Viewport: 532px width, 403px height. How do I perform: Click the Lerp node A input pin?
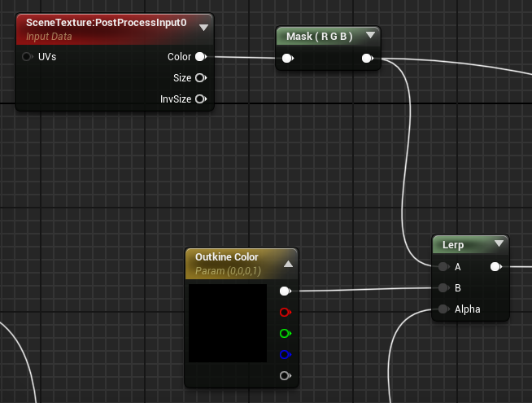443,267
